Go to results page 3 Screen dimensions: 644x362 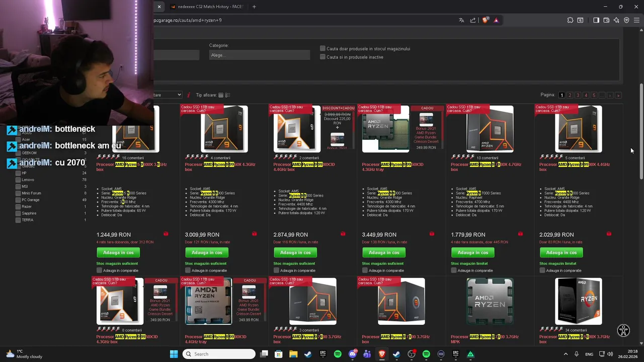pos(578,95)
